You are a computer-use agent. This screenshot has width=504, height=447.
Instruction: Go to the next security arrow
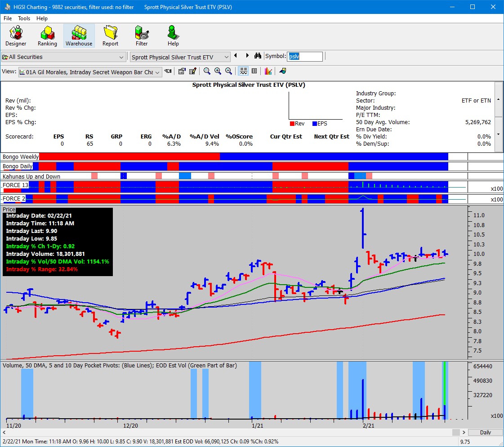(x=247, y=56)
